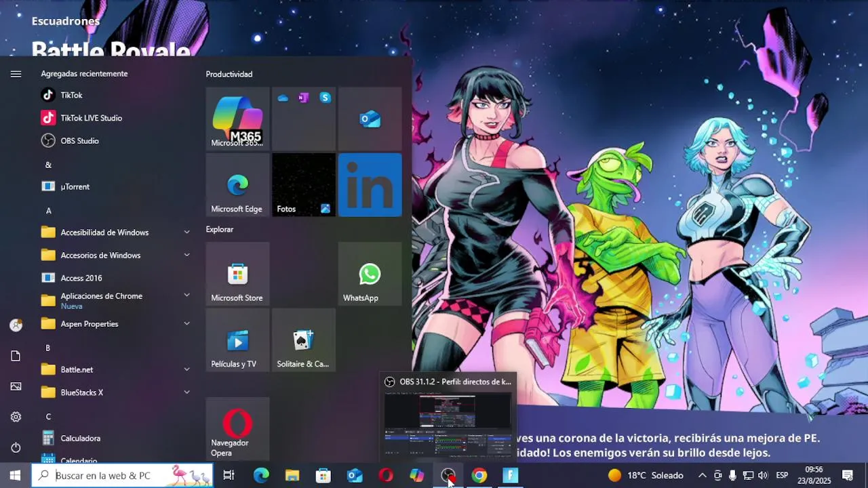This screenshot has width=868, height=488.
Task: Expand Battle.net folder
Action: tap(115, 369)
